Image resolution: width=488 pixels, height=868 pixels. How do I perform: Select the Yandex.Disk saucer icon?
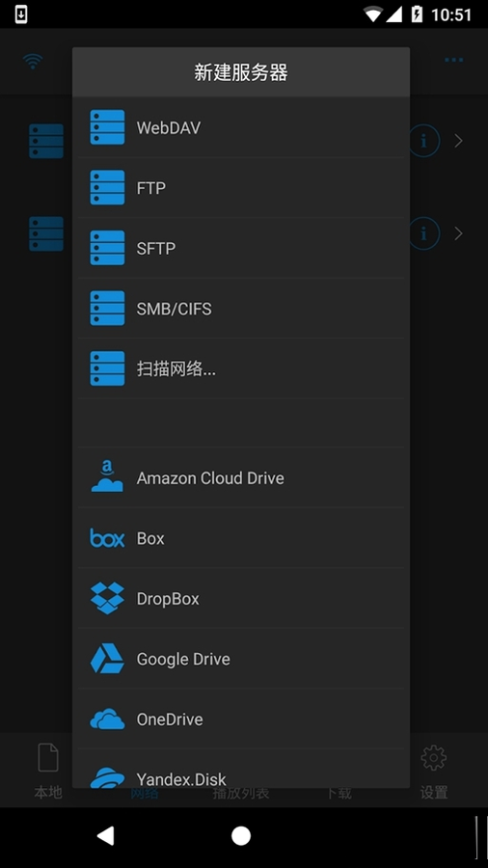(107, 777)
